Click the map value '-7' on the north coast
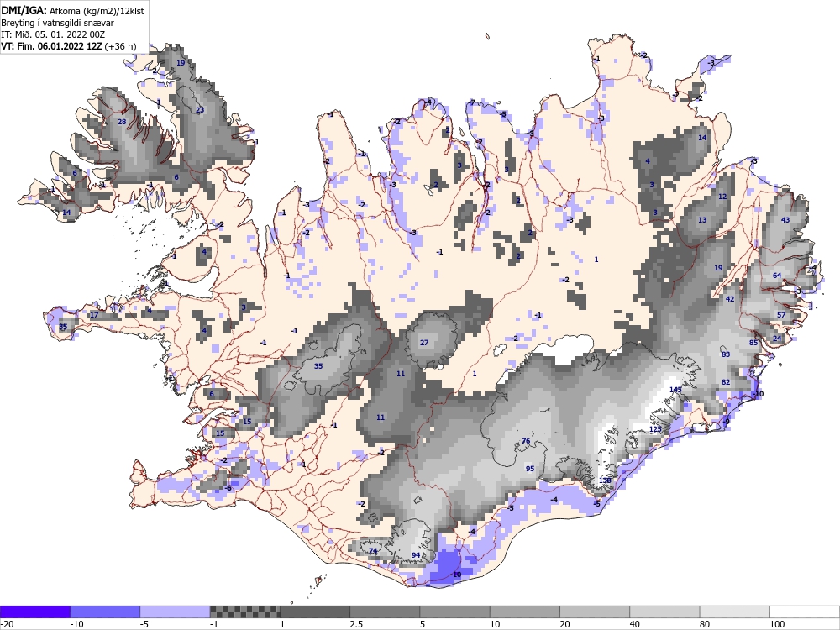840x630 pixels. pos(471,102)
